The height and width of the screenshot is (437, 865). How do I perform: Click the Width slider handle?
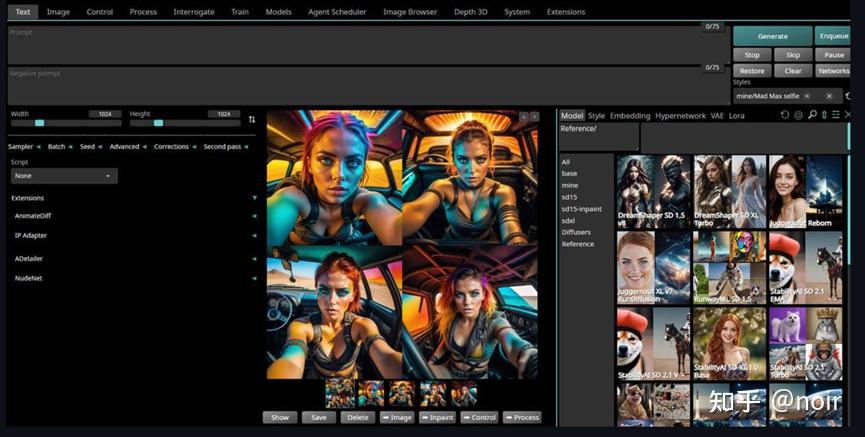[39, 123]
